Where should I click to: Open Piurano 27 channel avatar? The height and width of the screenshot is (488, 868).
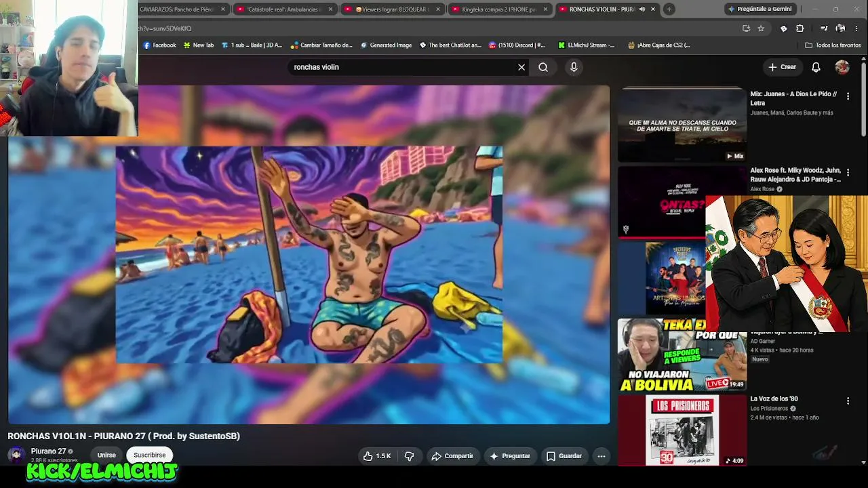pos(16,455)
